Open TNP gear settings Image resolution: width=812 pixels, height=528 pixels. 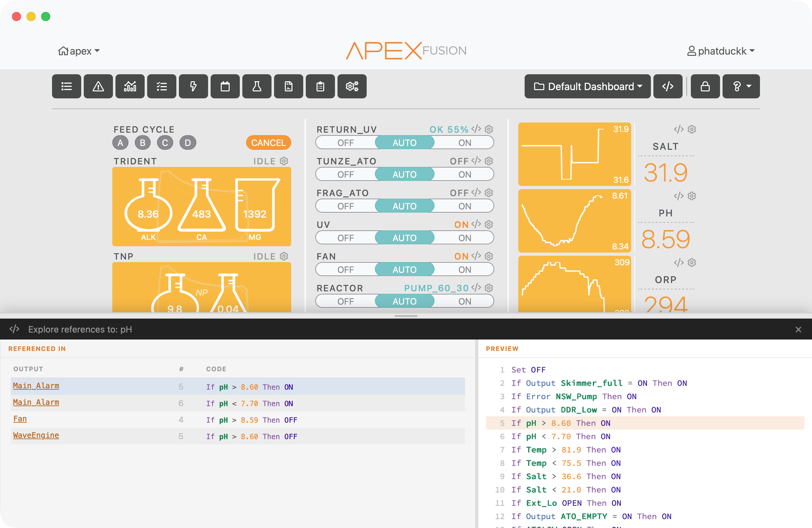pyautogui.click(x=284, y=256)
